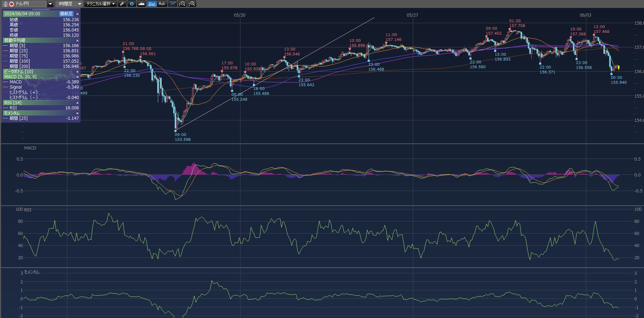Switch price display to Bid
This screenshot has height=318, width=644.
tap(152, 4)
